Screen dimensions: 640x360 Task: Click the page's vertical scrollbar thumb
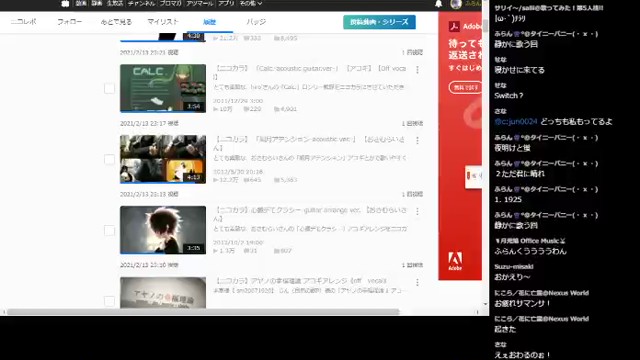pyautogui.click(x=485, y=26)
